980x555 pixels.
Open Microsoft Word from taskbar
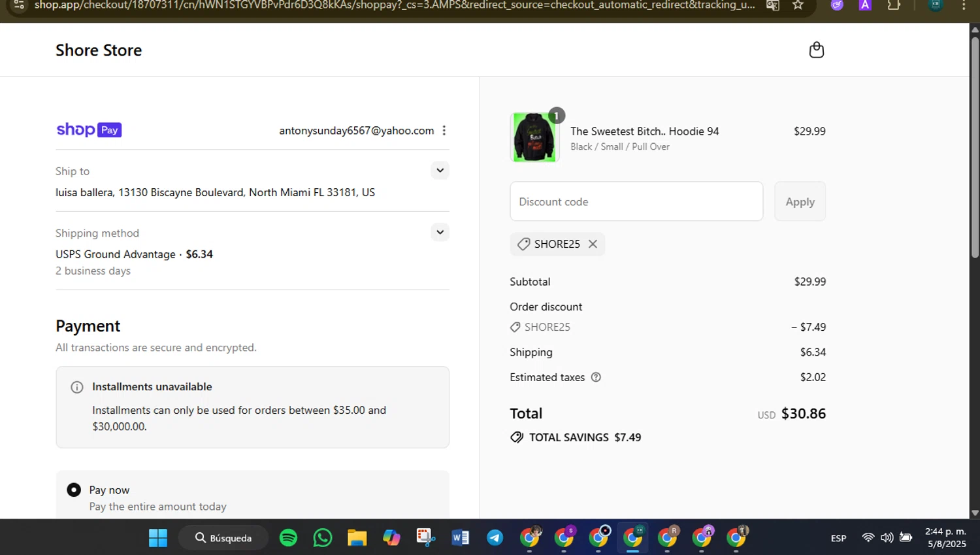(461, 538)
